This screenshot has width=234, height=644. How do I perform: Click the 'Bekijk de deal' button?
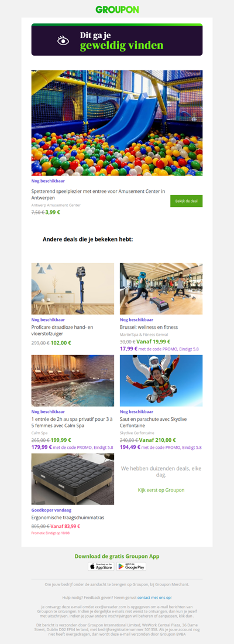point(186,201)
